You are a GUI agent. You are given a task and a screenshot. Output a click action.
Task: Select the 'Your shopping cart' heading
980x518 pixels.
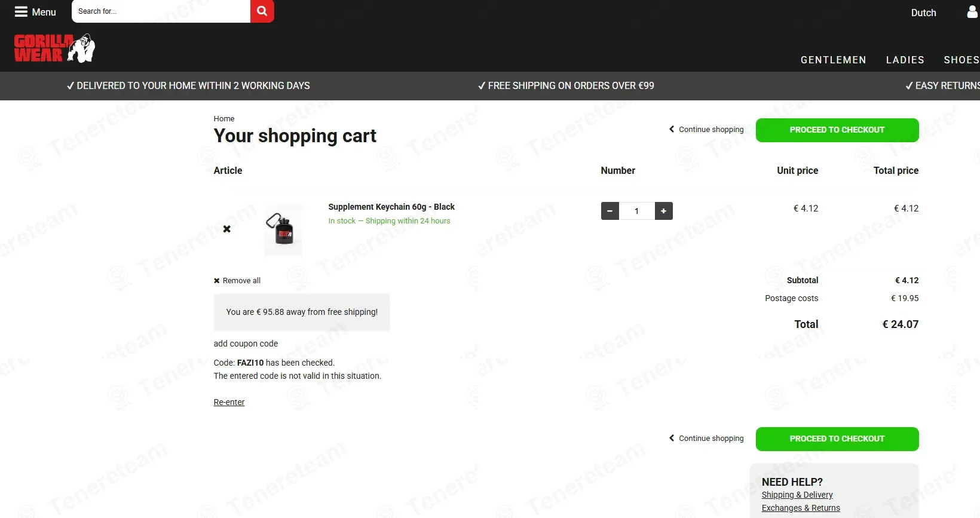click(x=295, y=136)
